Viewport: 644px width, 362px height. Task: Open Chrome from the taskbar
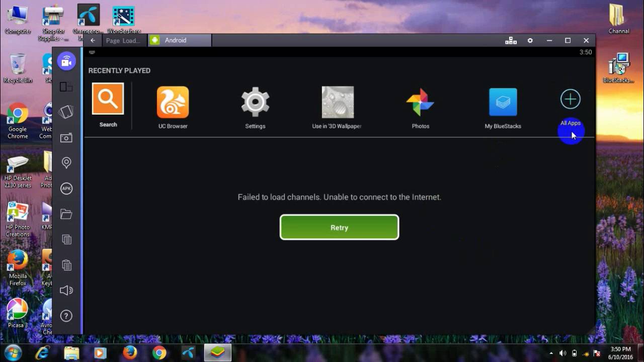click(x=159, y=353)
